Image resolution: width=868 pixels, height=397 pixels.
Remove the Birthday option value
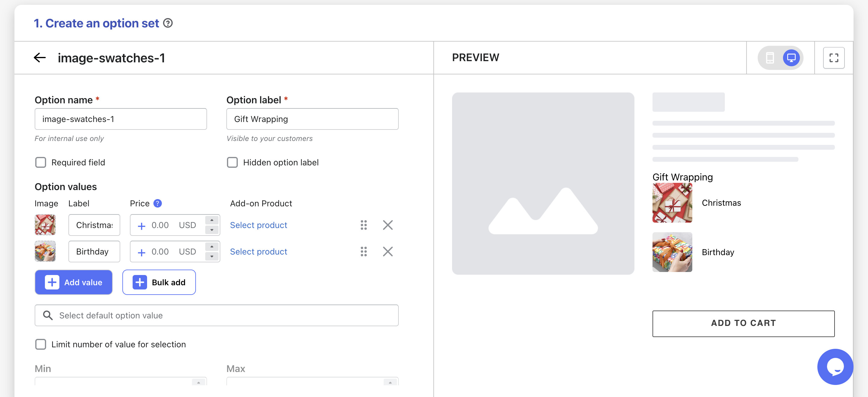coord(388,252)
